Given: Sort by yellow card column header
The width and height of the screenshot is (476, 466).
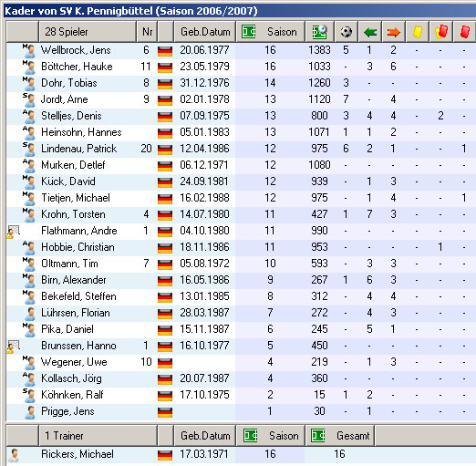Looking at the screenshot, I should coord(417,32).
